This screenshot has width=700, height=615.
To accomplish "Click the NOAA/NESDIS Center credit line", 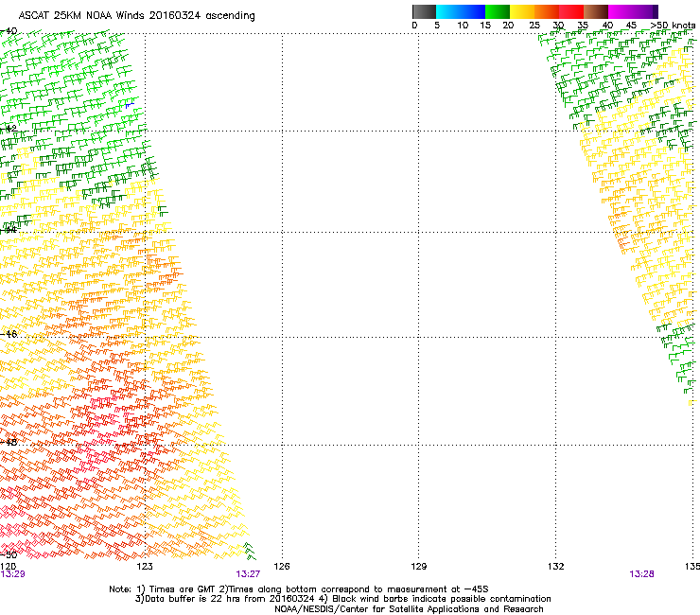I will click(409, 609).
